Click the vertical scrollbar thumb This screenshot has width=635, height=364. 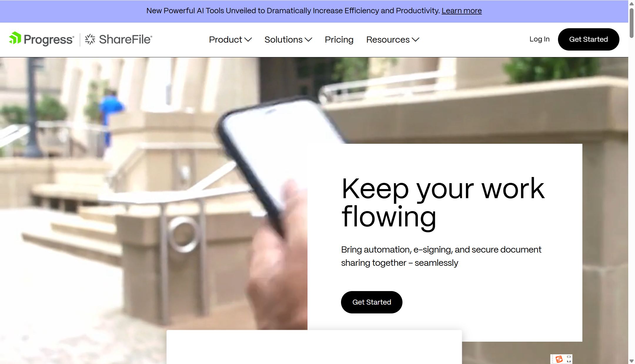[631, 23]
